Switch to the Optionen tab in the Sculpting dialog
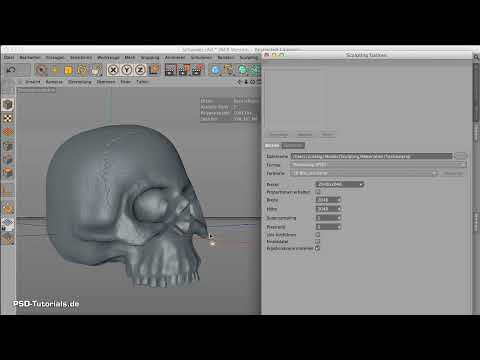This screenshot has width=480, height=360. pyautogui.click(x=293, y=146)
